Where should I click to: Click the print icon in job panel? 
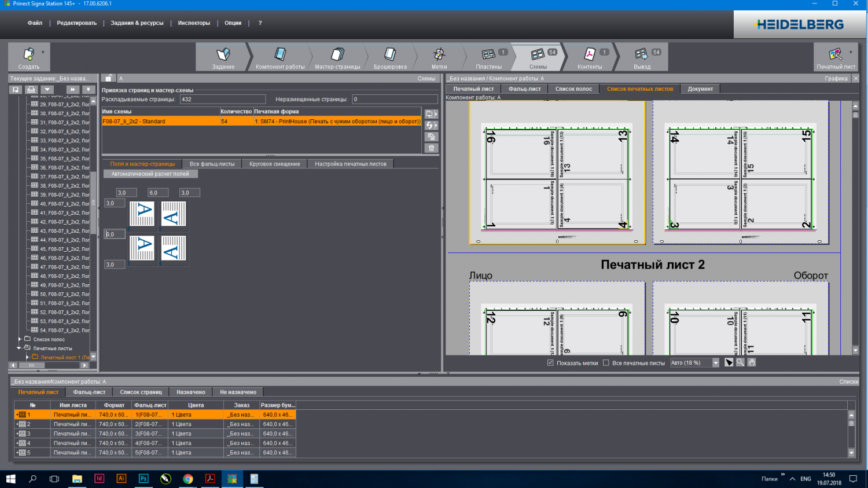pyautogui.click(x=31, y=90)
